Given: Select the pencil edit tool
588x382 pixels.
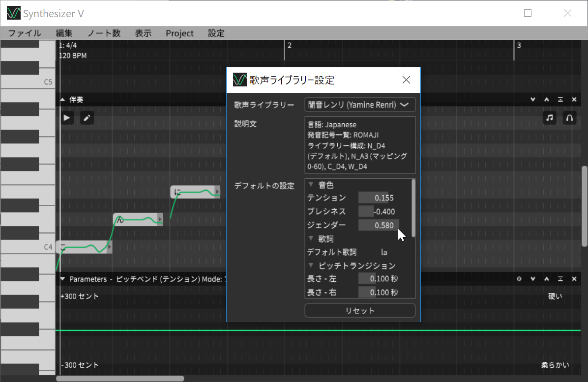Looking at the screenshot, I should [x=87, y=118].
